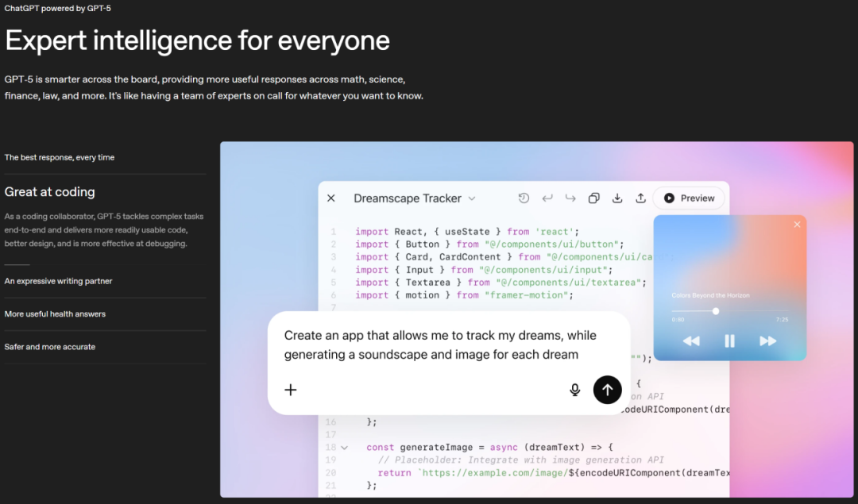Image resolution: width=858 pixels, height=504 pixels.
Task: Send the prompt with the up-arrow button
Action: point(608,390)
